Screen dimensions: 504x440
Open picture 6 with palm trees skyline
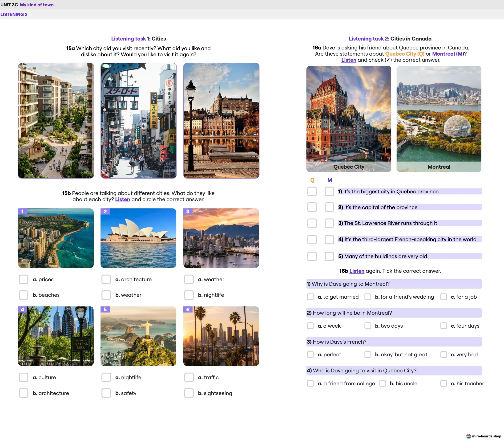[x=221, y=336]
